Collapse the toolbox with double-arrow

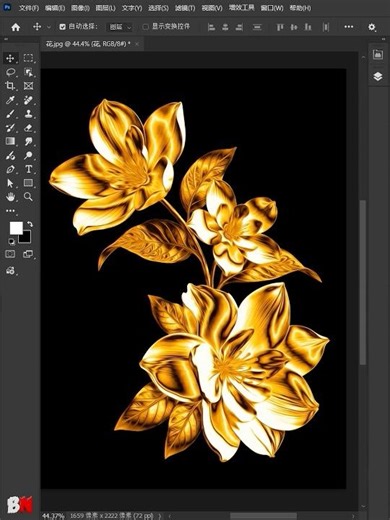pyautogui.click(x=6, y=39)
